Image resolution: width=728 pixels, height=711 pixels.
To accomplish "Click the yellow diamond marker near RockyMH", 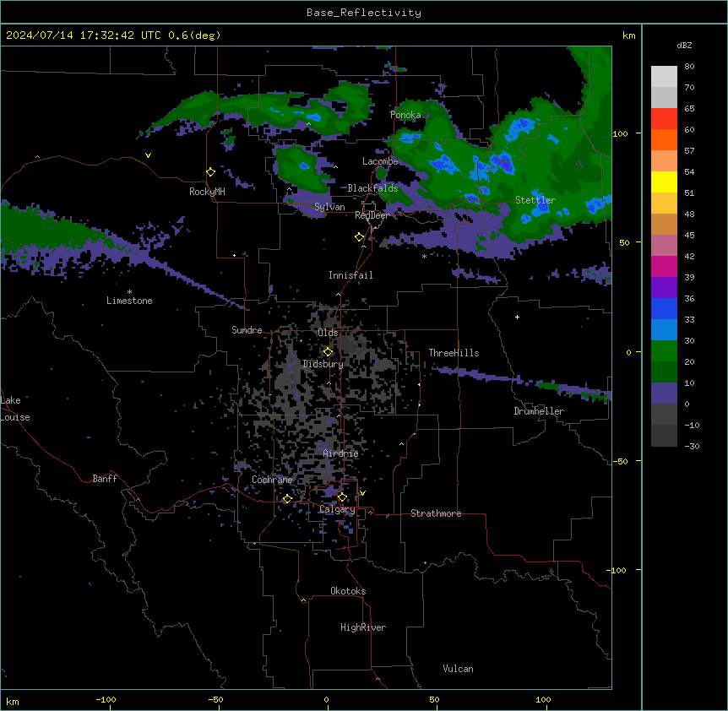I will tap(210, 172).
